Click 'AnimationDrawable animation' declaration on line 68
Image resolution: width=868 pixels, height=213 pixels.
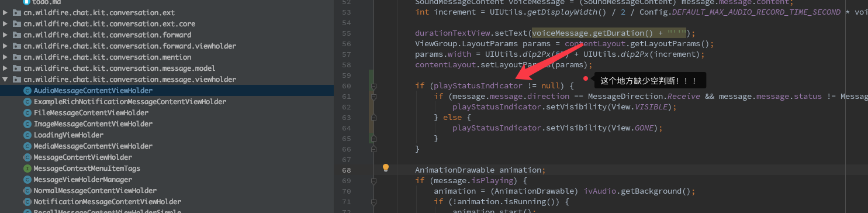pos(478,170)
